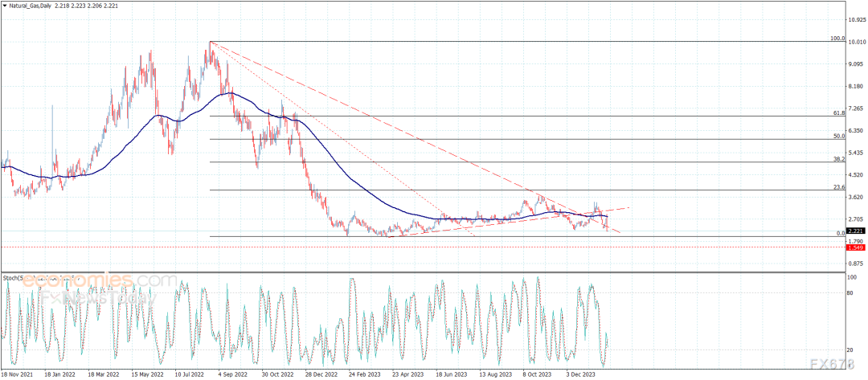Select the 61.8 Fibonacci level label

838,113
